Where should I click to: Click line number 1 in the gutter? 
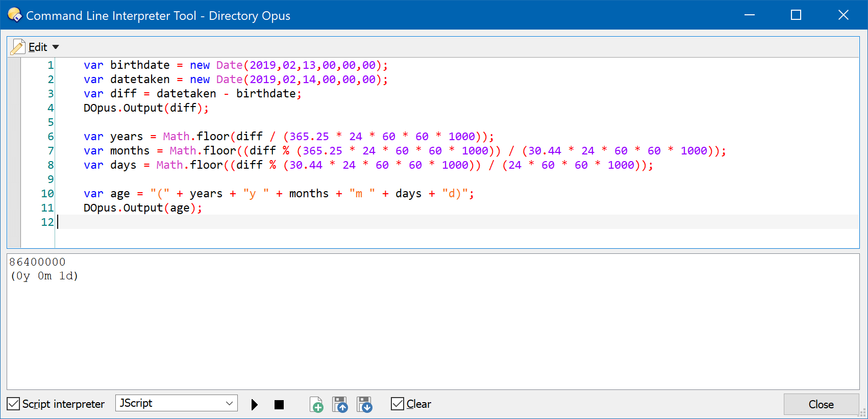51,65
